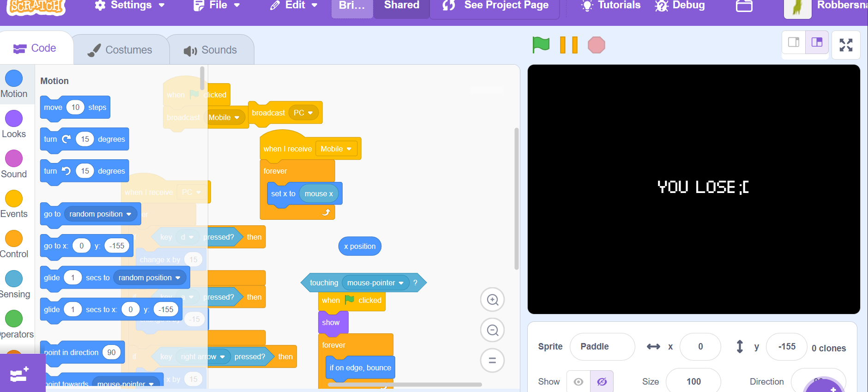Switch to small stage layout

coord(794,42)
